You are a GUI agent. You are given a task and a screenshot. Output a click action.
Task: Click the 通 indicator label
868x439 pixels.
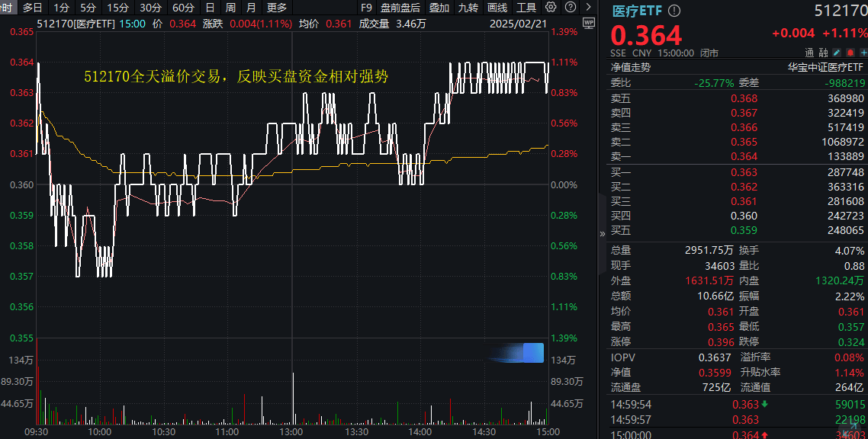pos(809,53)
